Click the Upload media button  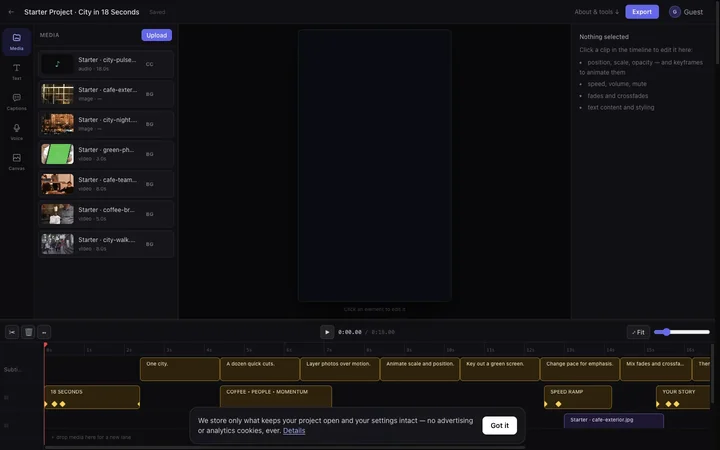(157, 35)
